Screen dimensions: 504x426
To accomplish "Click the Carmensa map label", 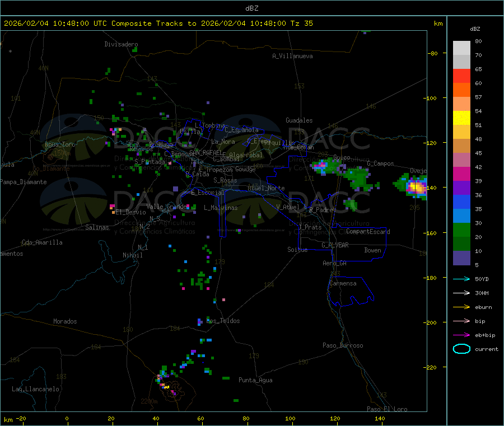I will pyautogui.click(x=343, y=283).
